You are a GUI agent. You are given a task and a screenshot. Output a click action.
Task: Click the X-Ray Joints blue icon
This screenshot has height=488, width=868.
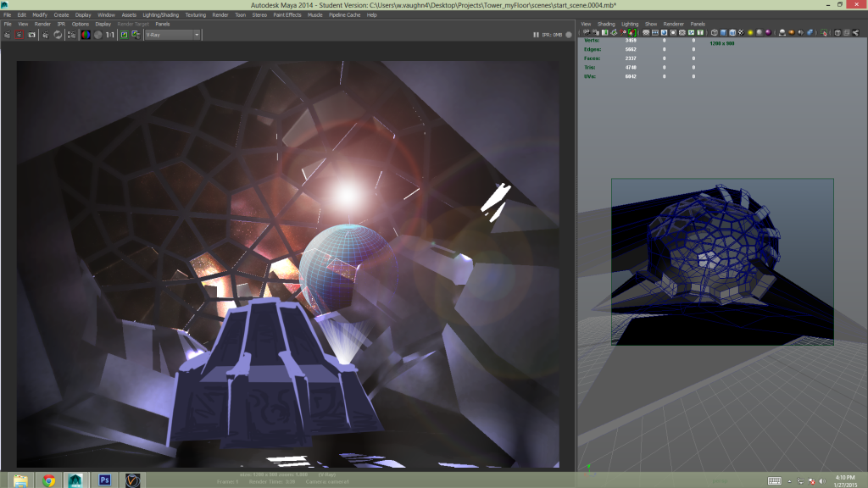pos(810,33)
